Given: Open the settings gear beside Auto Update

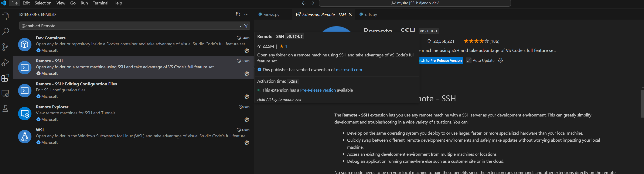Looking at the screenshot, I should click(500, 60).
